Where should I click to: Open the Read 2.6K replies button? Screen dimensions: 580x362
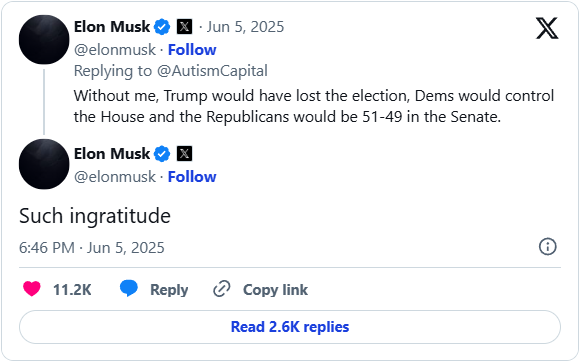(290, 327)
